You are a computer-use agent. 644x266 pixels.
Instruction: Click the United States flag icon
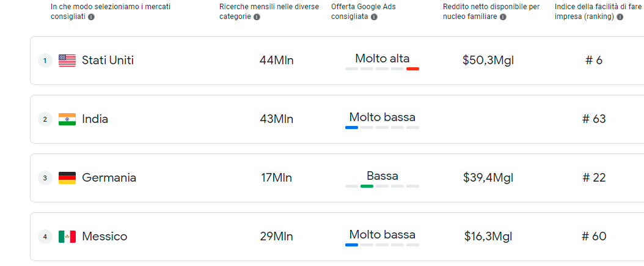67,61
